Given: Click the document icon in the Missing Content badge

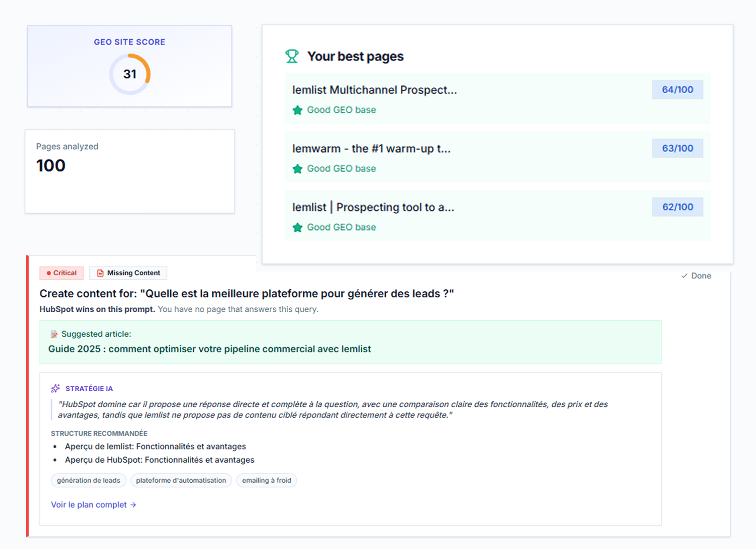Looking at the screenshot, I should pyautogui.click(x=100, y=273).
